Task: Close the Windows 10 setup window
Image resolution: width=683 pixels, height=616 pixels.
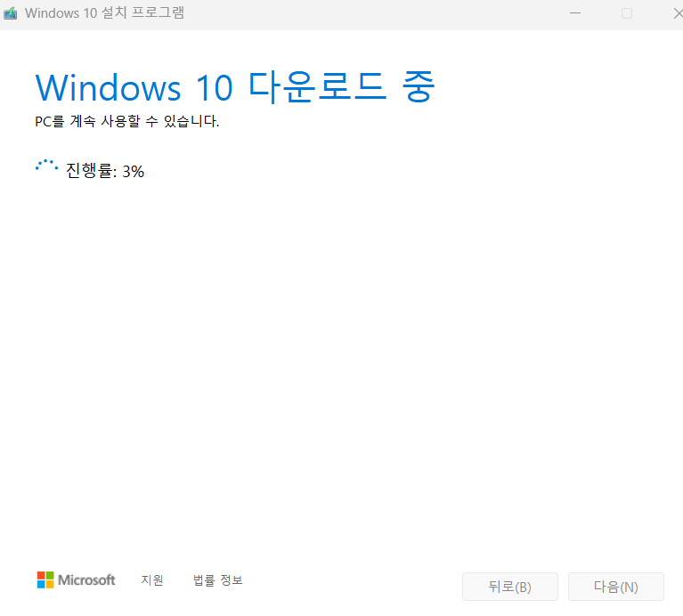Action: tap(678, 13)
